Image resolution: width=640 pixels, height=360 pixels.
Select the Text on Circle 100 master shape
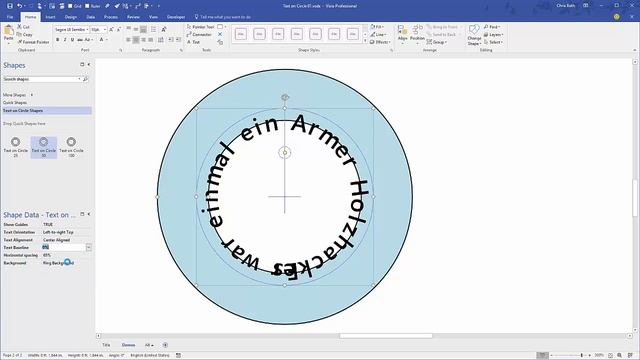[71, 147]
